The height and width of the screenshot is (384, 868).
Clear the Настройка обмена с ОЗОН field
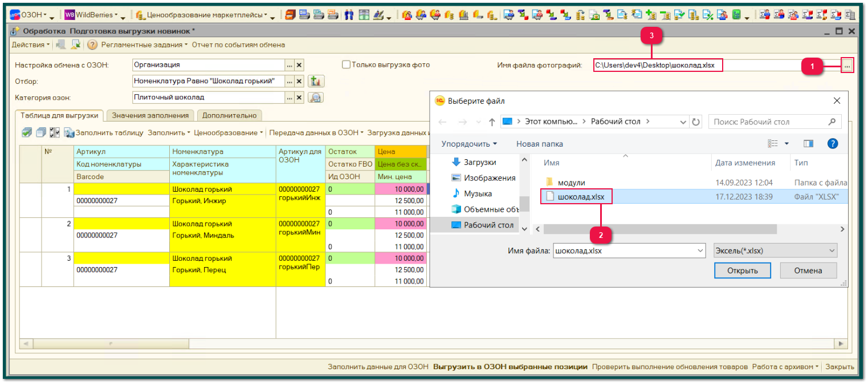coord(299,65)
